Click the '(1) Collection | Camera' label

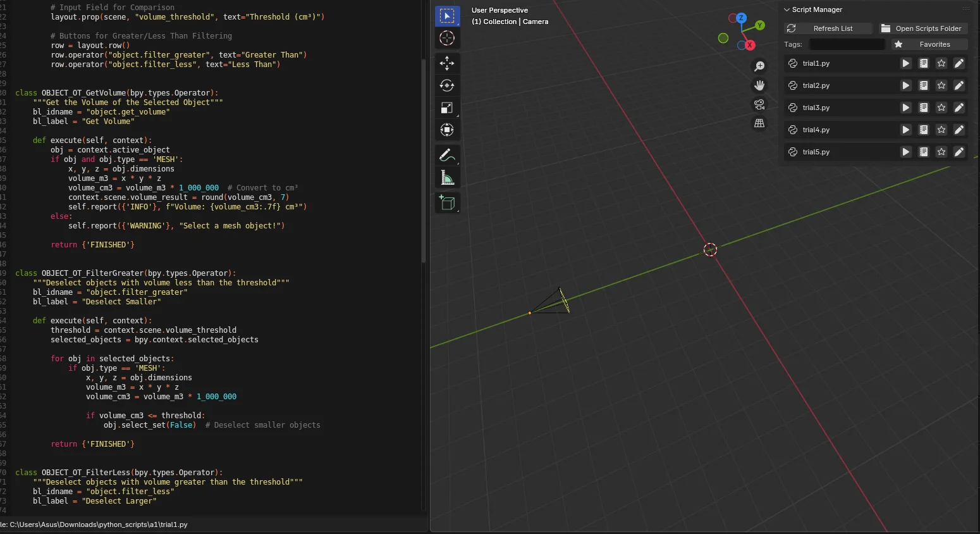click(510, 22)
